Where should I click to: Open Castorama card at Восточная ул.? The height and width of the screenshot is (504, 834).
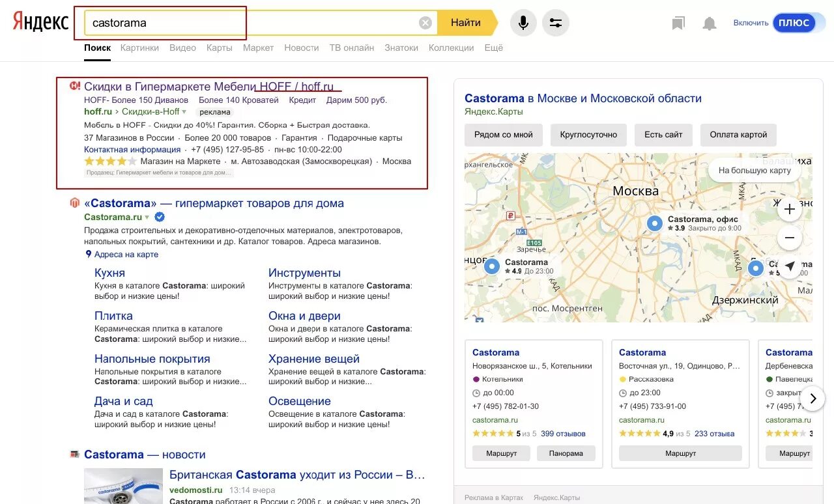[x=642, y=352]
